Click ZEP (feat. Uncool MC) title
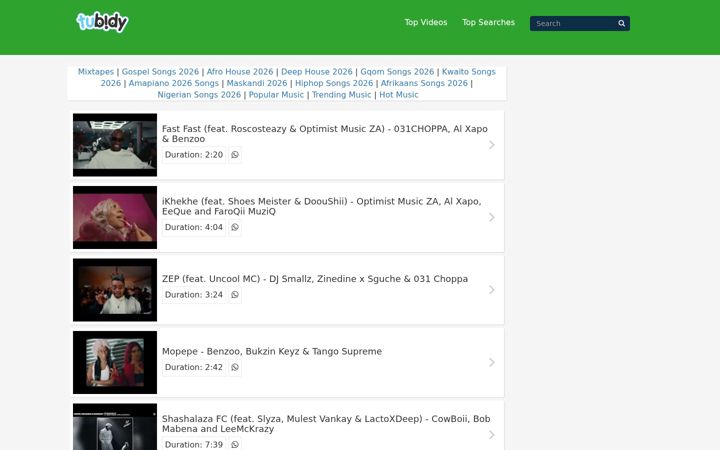Screen dimensions: 720x450 [315, 279]
